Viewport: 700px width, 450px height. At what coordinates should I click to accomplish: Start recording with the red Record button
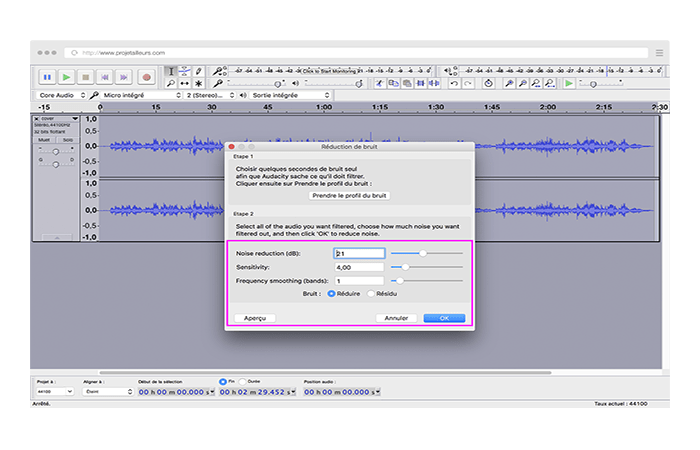[x=146, y=77]
